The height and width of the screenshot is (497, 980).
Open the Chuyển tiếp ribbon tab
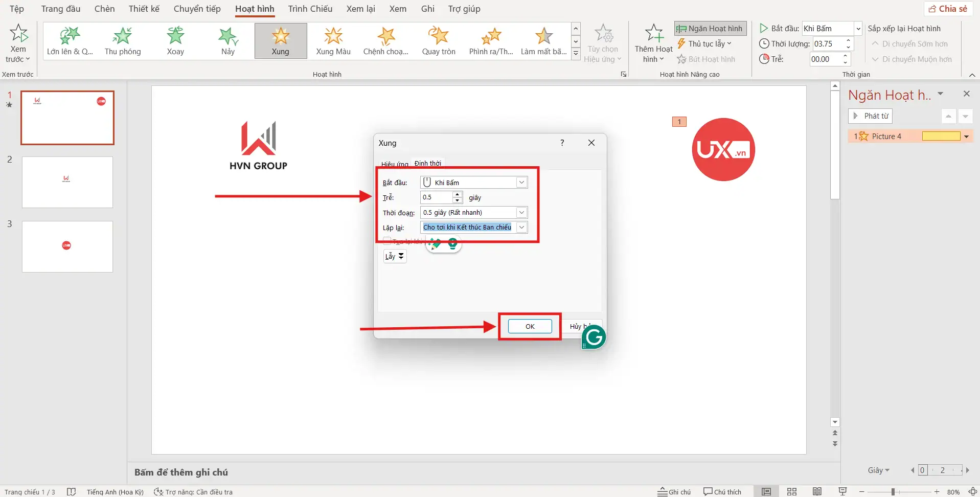click(x=197, y=9)
